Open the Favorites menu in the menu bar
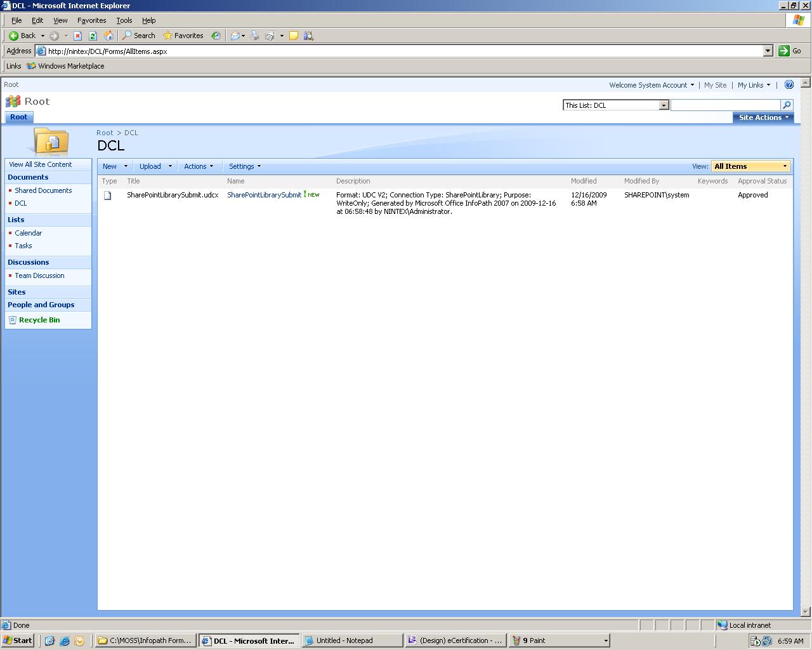Image resolution: width=812 pixels, height=650 pixels. point(91,20)
